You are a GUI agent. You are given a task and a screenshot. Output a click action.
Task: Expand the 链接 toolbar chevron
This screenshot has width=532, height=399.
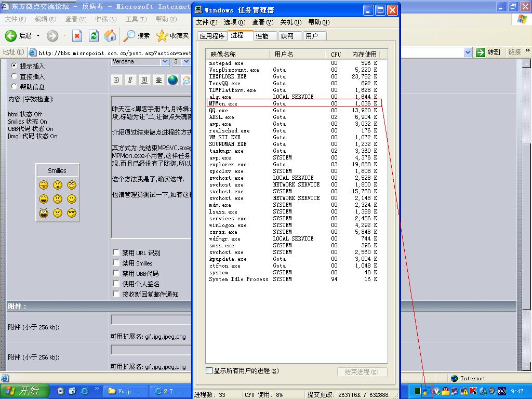click(x=528, y=51)
